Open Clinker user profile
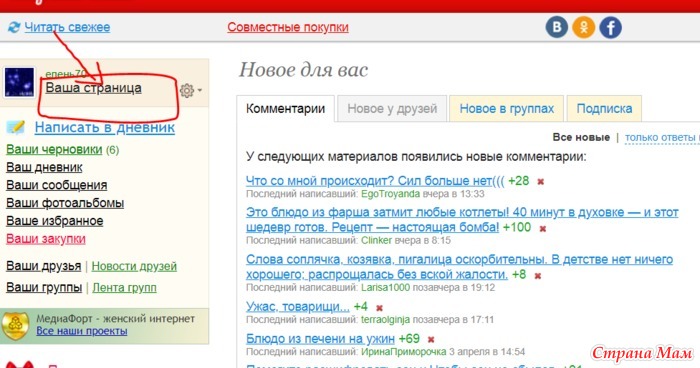 tap(376, 240)
